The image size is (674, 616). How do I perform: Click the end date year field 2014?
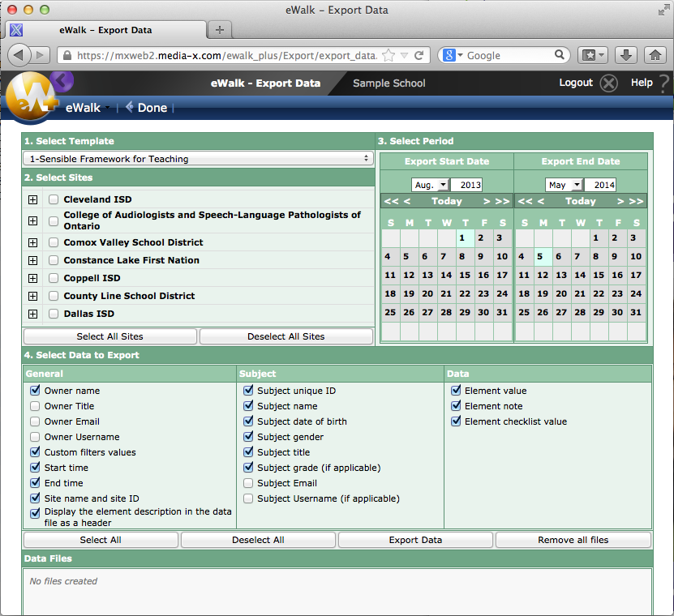600,185
